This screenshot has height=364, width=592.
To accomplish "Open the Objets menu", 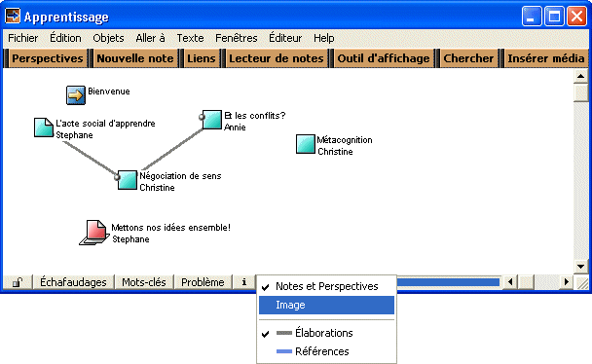I will tap(108, 38).
